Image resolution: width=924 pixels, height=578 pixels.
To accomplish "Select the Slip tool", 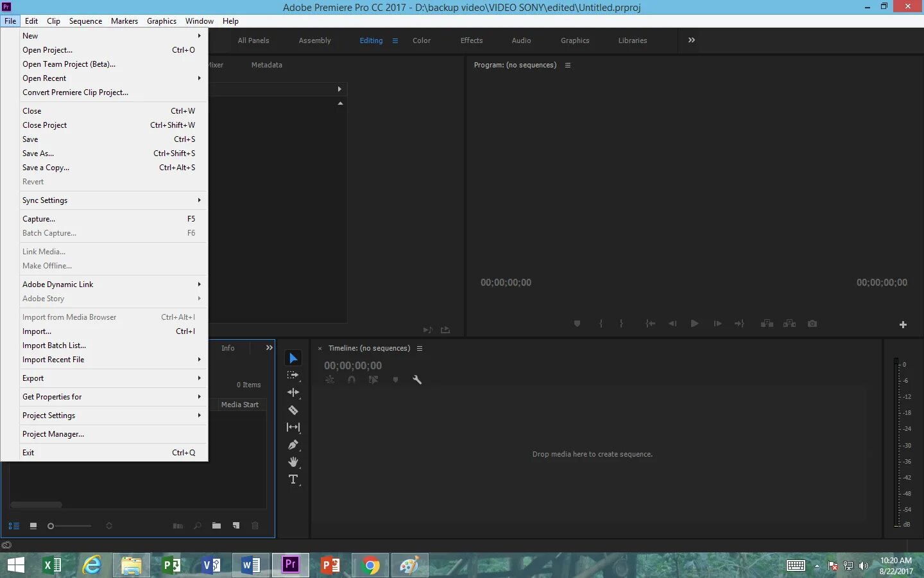I will pos(293,427).
